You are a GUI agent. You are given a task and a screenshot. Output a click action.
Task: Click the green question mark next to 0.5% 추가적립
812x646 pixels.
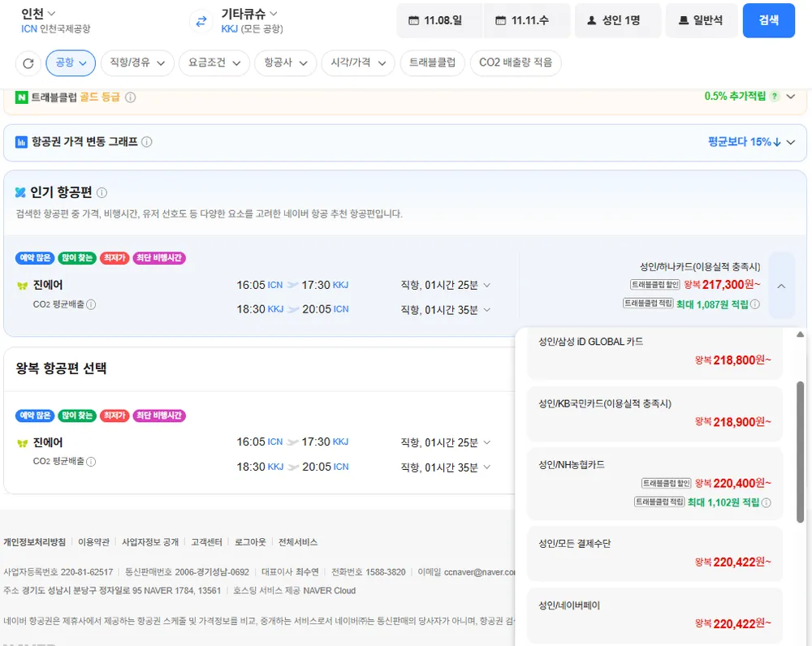775,97
